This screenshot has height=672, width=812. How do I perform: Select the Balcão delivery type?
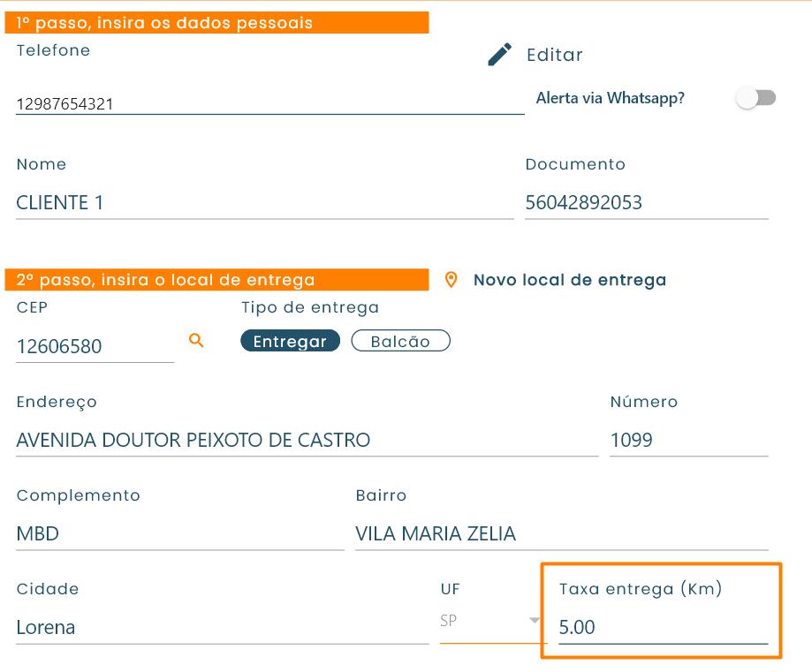(400, 342)
